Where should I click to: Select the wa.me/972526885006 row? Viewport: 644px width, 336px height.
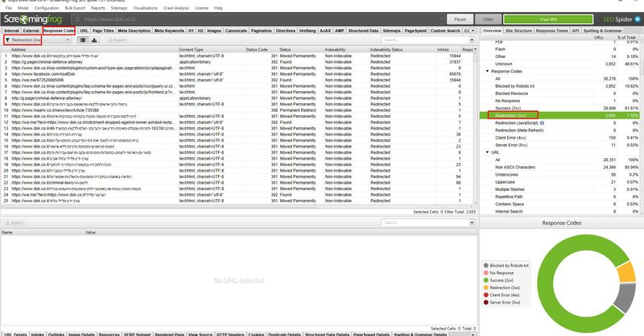[x=237, y=80]
